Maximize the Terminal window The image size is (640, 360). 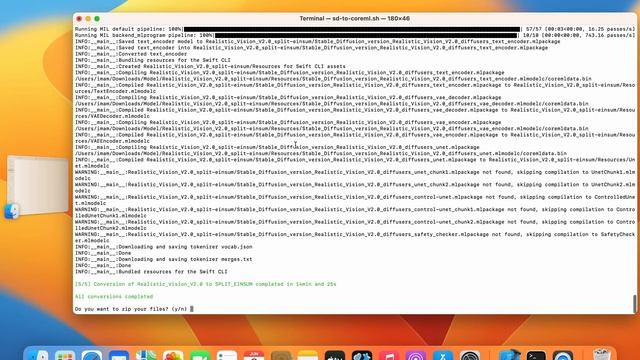click(x=97, y=19)
